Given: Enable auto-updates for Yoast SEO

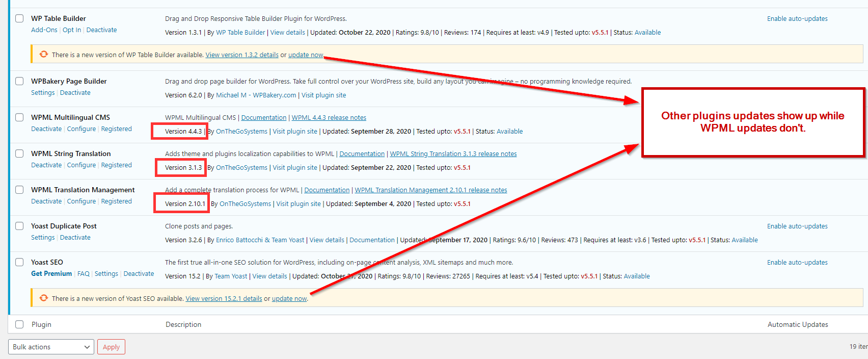Looking at the screenshot, I should [797, 263].
